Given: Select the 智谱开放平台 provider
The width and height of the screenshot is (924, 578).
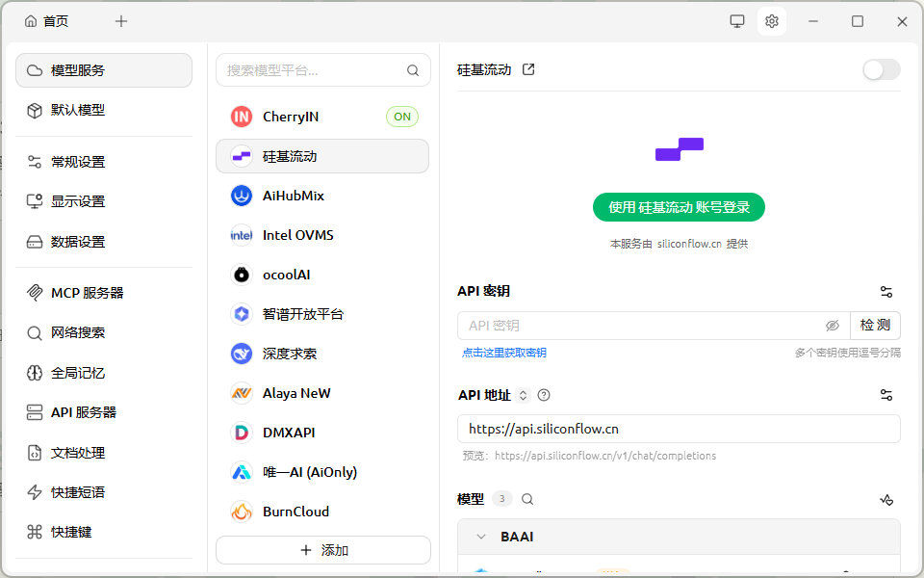Looking at the screenshot, I should point(322,314).
